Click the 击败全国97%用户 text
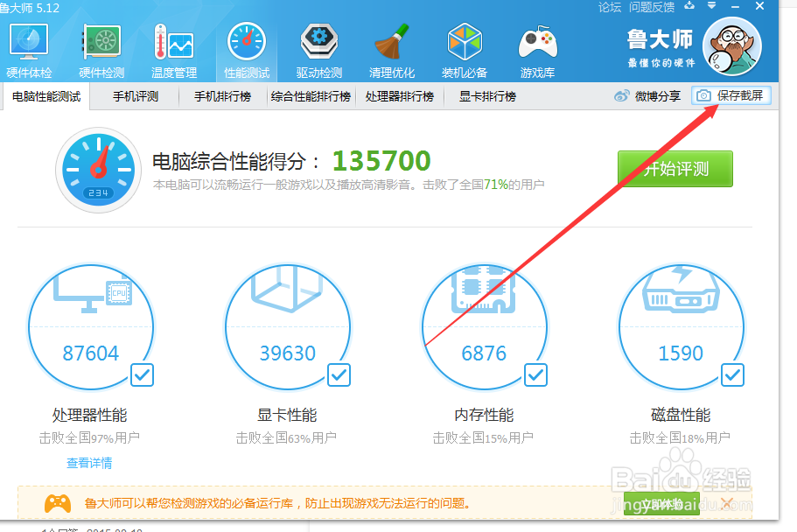The image size is (797, 532). pos(89,437)
